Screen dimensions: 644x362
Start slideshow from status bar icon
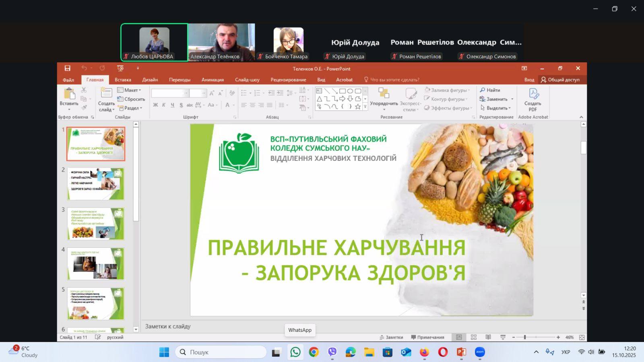click(503, 337)
